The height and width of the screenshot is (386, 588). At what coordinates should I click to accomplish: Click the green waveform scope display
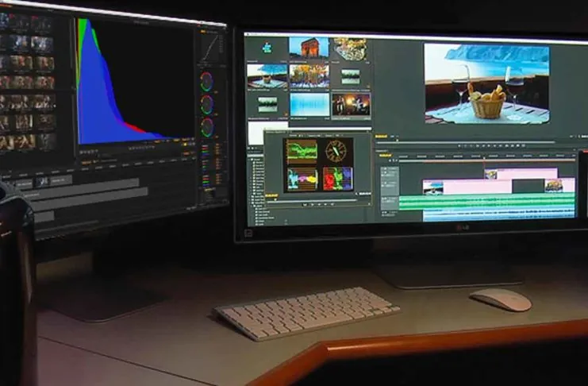[302, 152]
